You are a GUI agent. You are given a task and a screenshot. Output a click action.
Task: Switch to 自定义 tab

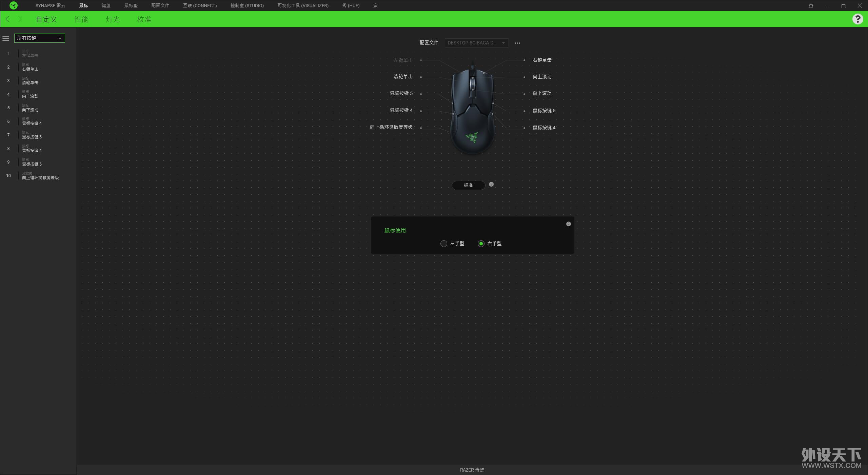[46, 19]
